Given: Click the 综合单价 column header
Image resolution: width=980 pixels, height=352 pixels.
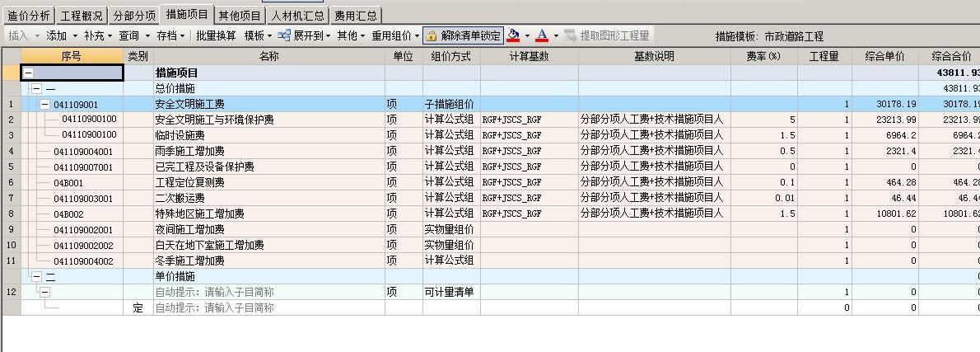Looking at the screenshot, I should coord(885,56).
